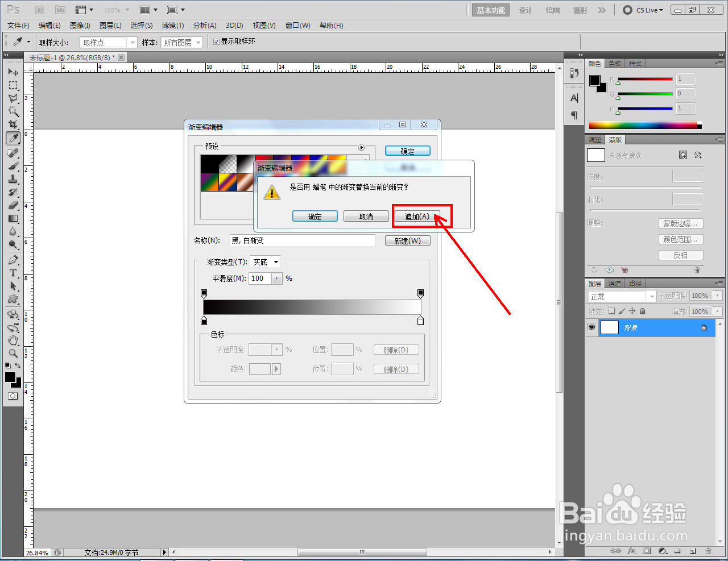This screenshot has width=728, height=561.
Task: Reset default foreground and background colors
Action: (x=8, y=365)
